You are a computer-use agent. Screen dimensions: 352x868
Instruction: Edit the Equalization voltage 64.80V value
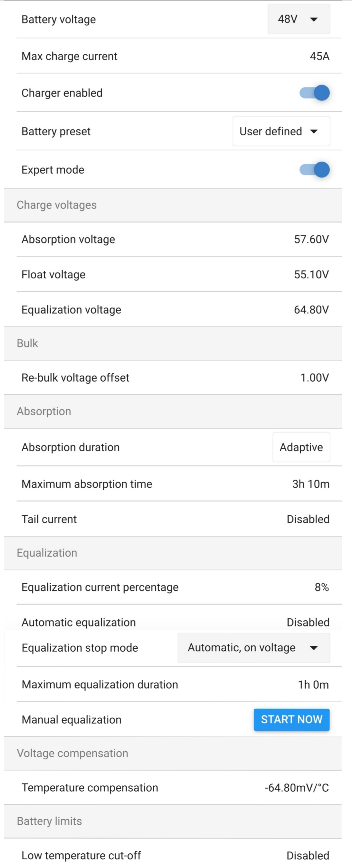point(311,310)
